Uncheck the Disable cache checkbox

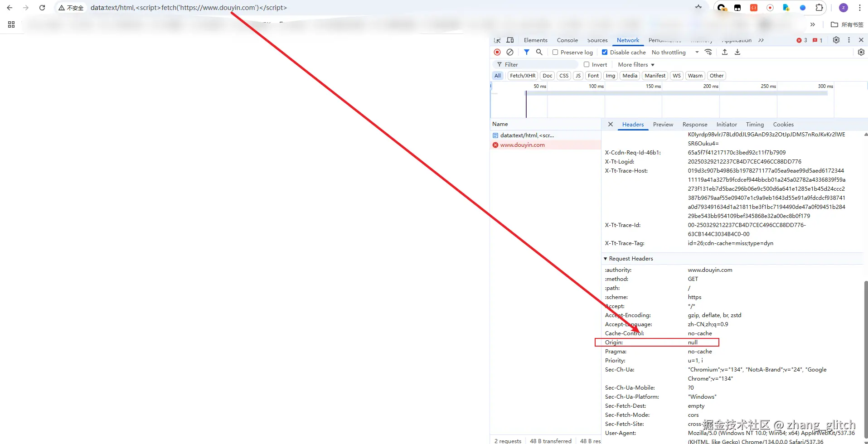pos(605,52)
